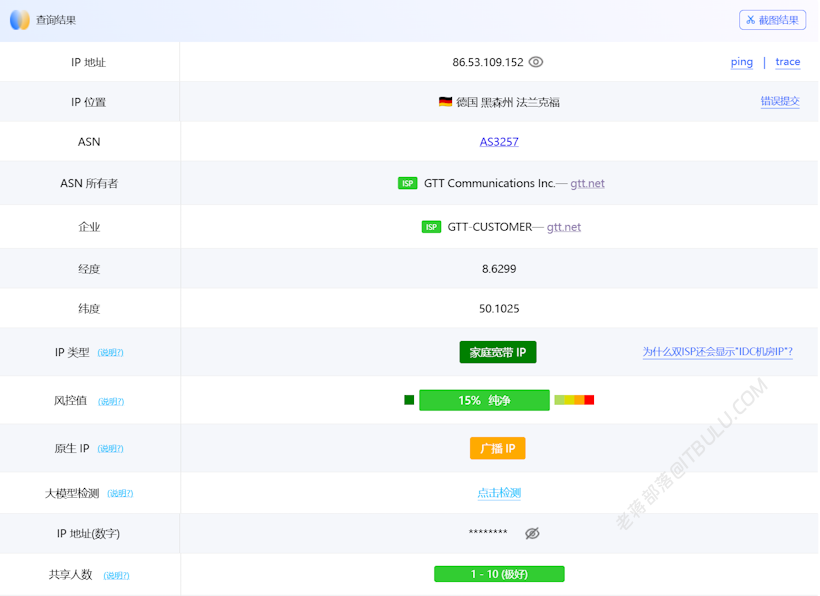The height and width of the screenshot is (596, 820).
Task: Click the masked ******** numeric IP value
Action: click(x=488, y=532)
